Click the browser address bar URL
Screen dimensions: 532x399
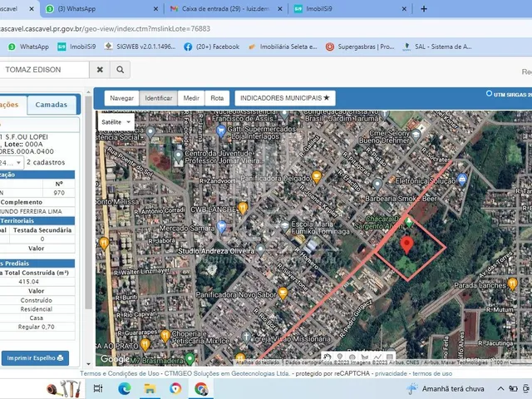106,29
